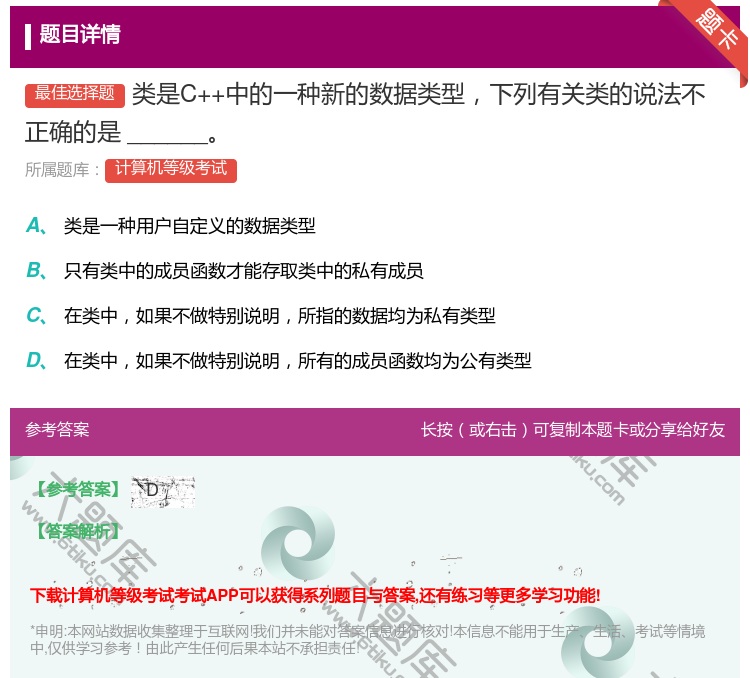
Task: Click the letter B option marker
Action: (x=36, y=271)
